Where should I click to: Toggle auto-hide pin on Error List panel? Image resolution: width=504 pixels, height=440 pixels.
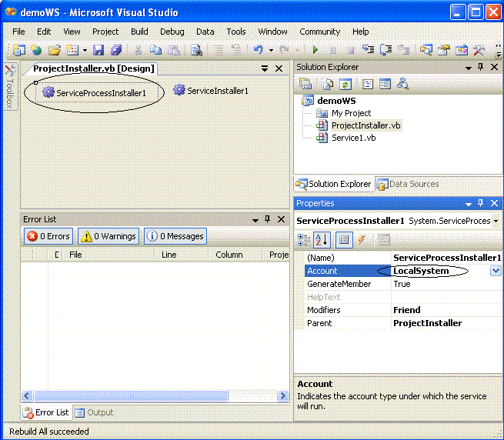coord(268,219)
